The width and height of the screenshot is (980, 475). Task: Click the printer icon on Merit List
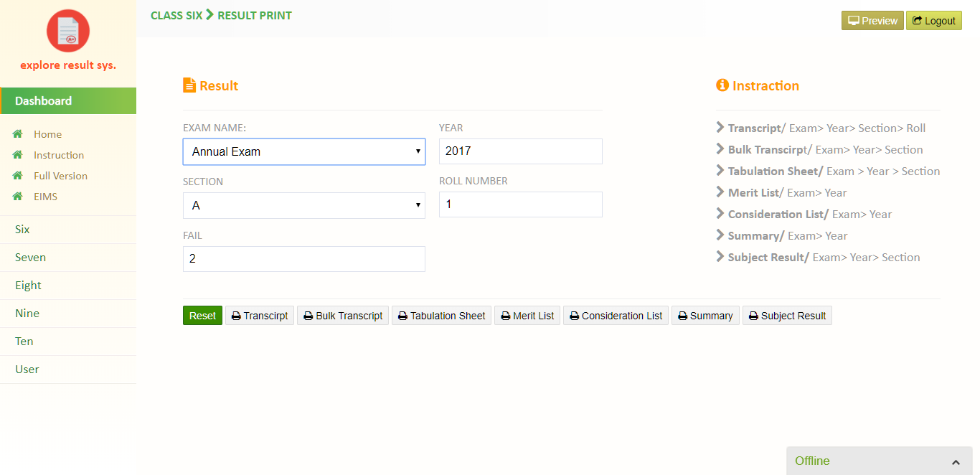505,316
